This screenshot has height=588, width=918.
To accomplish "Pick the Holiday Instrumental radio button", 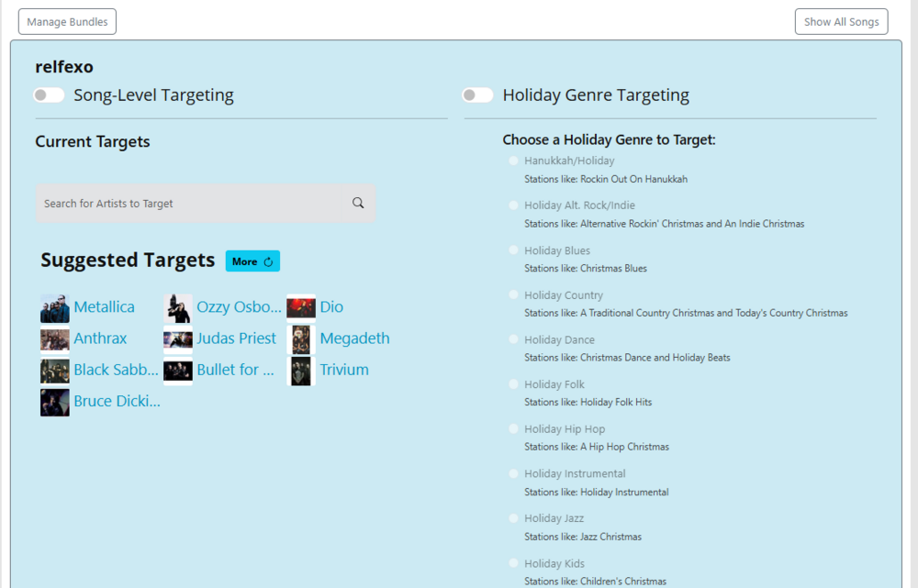I will (513, 473).
